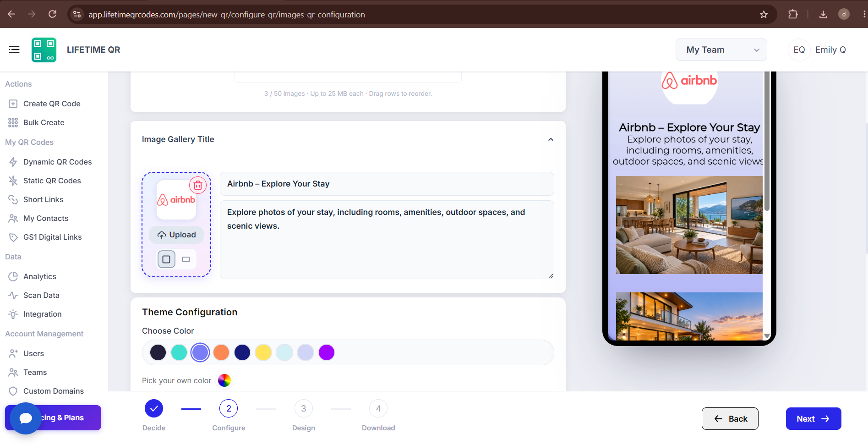The width and height of the screenshot is (868, 445).
Task: Open Users management
Action: tap(33, 353)
